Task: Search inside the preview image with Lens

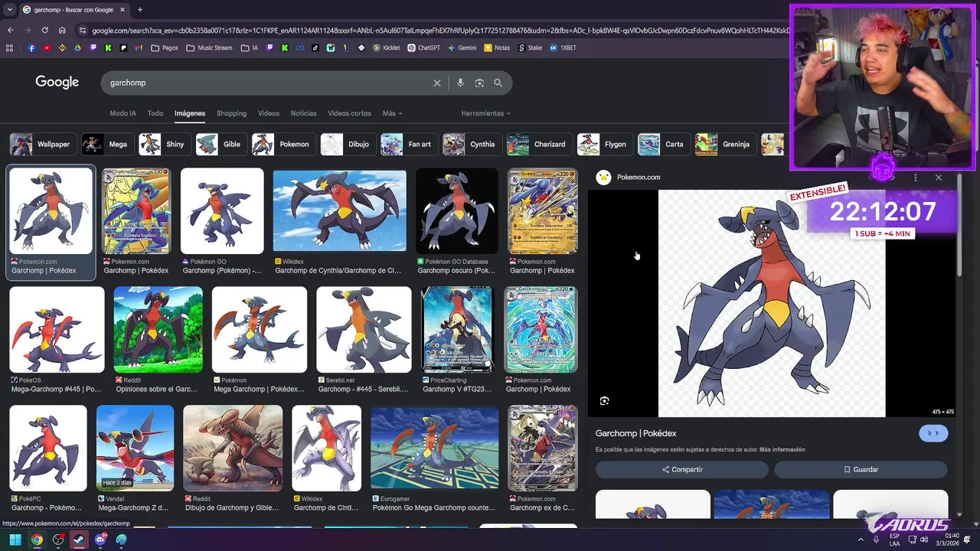Action: coord(605,401)
